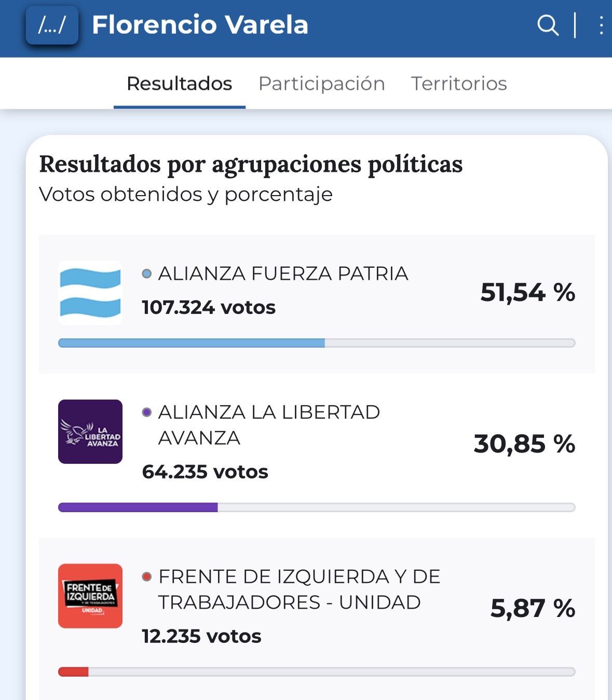The image size is (612, 700).
Task: Tap the breadcrumb path button
Action: point(52,25)
